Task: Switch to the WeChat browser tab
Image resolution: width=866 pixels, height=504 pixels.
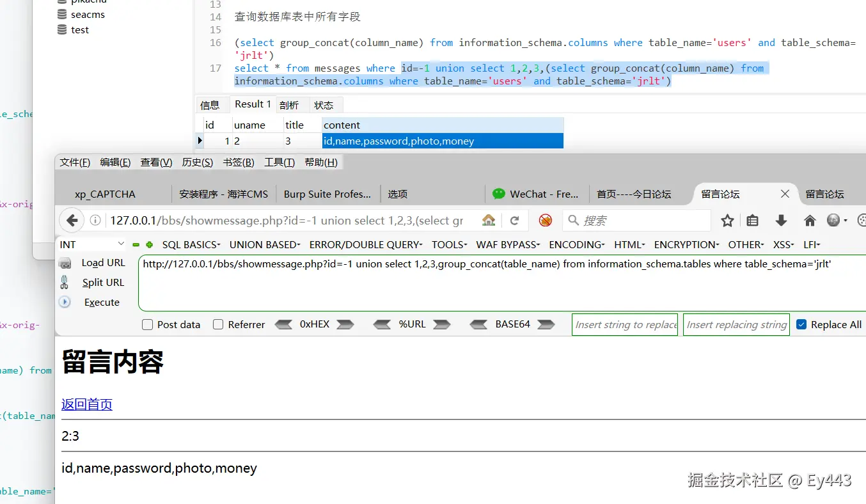Action: click(536, 194)
